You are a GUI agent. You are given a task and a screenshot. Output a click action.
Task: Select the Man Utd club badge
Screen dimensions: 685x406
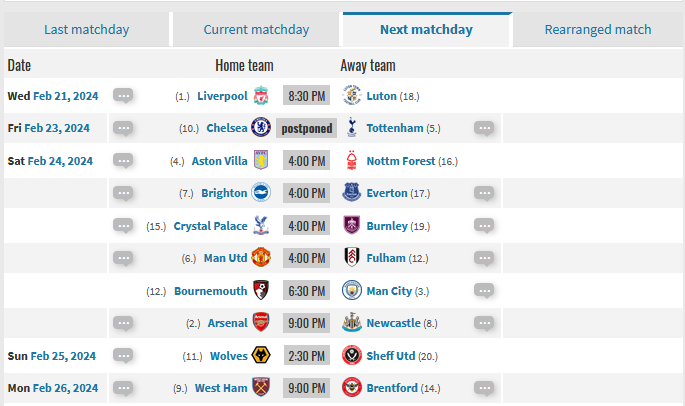(x=261, y=257)
